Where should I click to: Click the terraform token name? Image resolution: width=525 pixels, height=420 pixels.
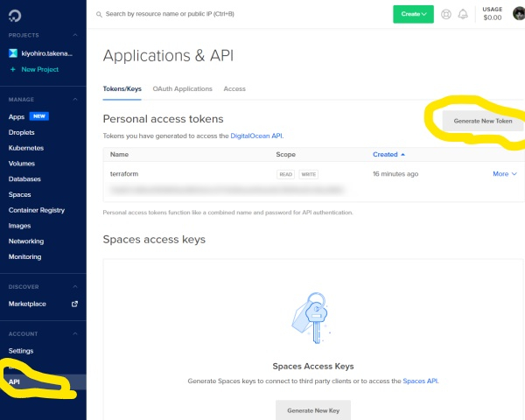(124, 174)
